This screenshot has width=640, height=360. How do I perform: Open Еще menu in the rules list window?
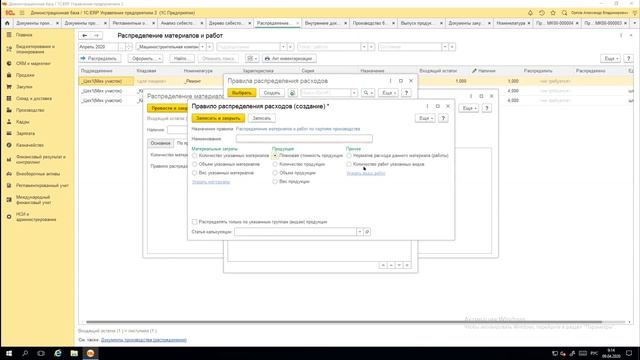388,93
